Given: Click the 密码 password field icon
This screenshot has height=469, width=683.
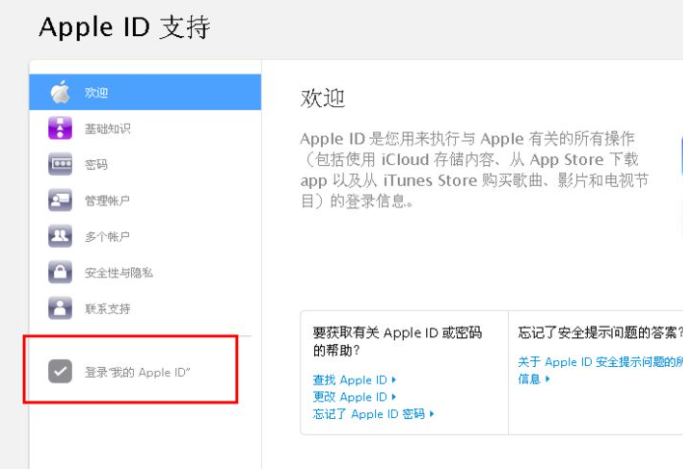Looking at the screenshot, I should pos(61,165).
